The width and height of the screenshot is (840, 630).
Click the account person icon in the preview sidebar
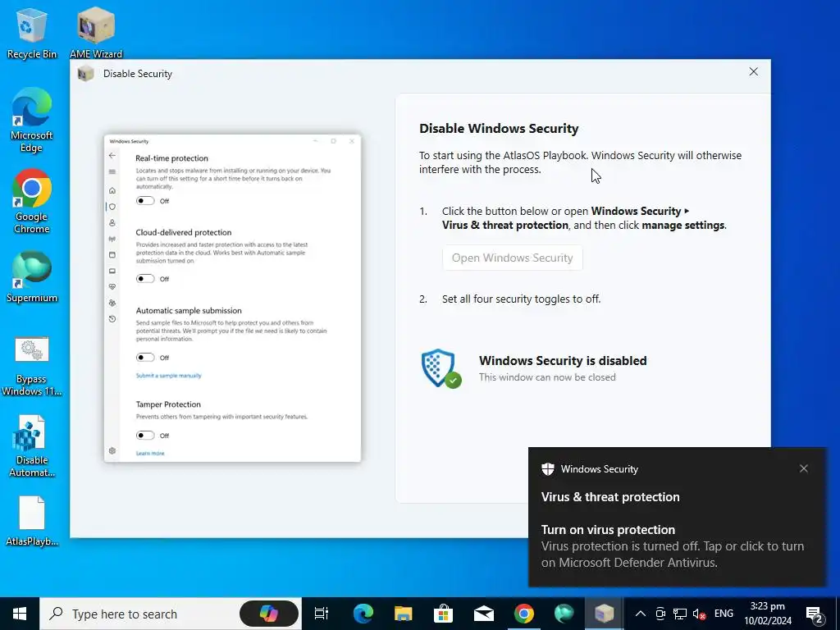tap(112, 223)
